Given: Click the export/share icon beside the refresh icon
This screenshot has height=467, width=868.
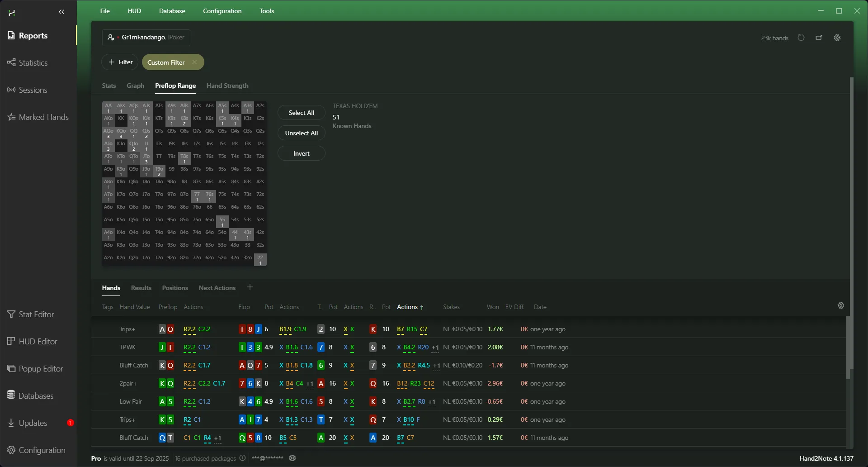Looking at the screenshot, I should pyautogui.click(x=819, y=38).
